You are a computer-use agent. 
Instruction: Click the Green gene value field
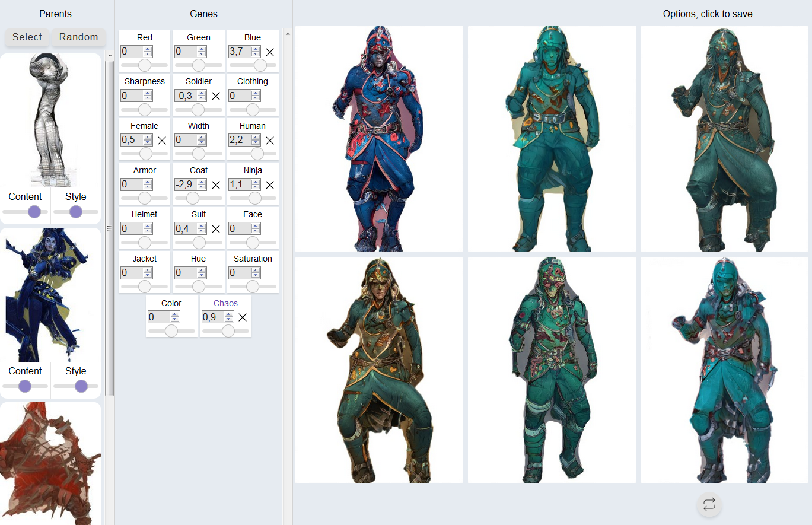coord(190,52)
